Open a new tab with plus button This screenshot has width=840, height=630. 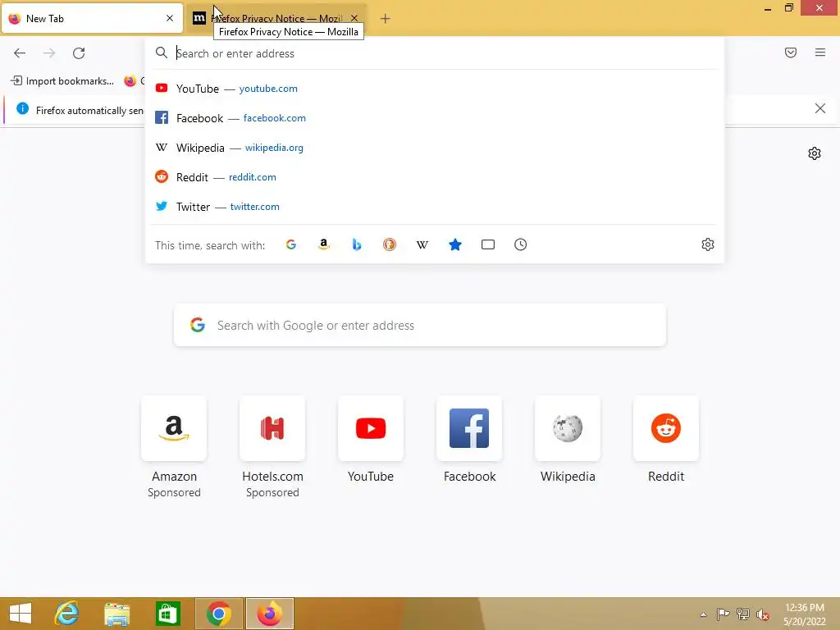click(386, 19)
